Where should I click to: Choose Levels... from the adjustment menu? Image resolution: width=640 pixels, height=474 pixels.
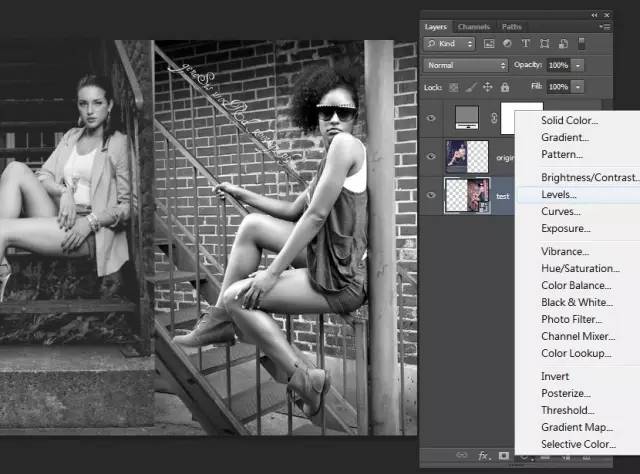[559, 194]
